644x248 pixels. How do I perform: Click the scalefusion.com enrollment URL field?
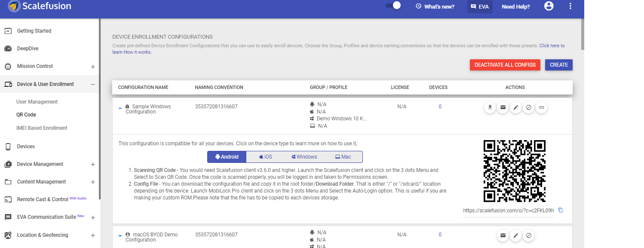[509, 211]
